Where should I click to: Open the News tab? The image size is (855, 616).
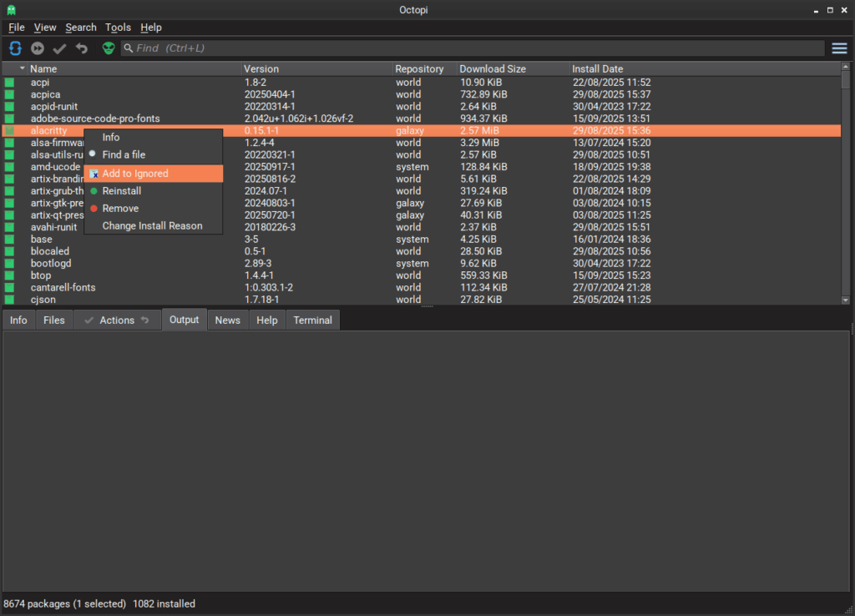pos(227,321)
